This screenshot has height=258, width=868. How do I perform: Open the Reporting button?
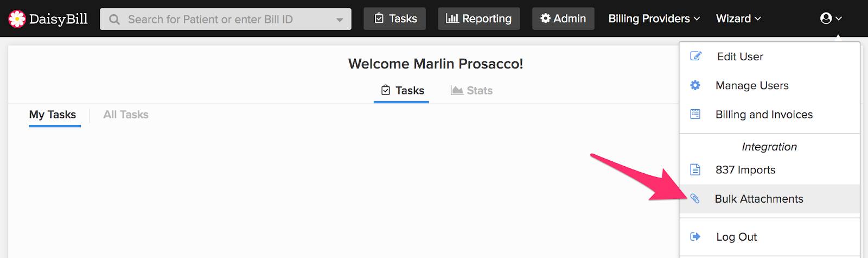point(479,18)
